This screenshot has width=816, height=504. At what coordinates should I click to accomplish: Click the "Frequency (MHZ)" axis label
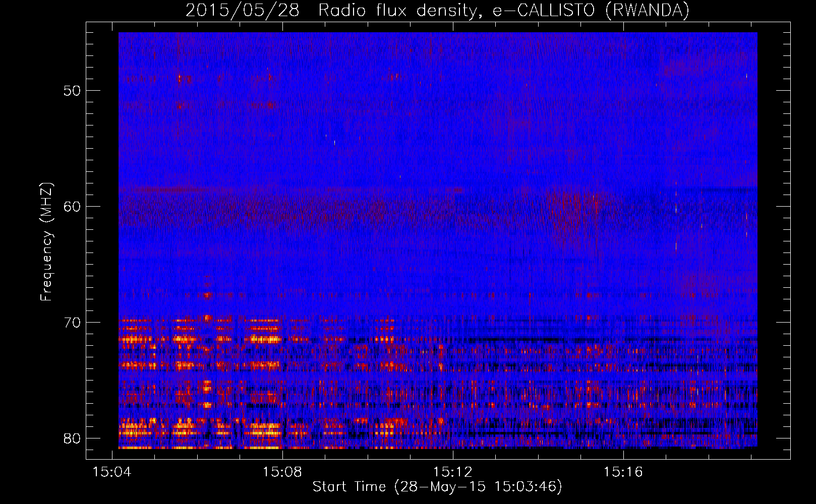(x=46, y=241)
